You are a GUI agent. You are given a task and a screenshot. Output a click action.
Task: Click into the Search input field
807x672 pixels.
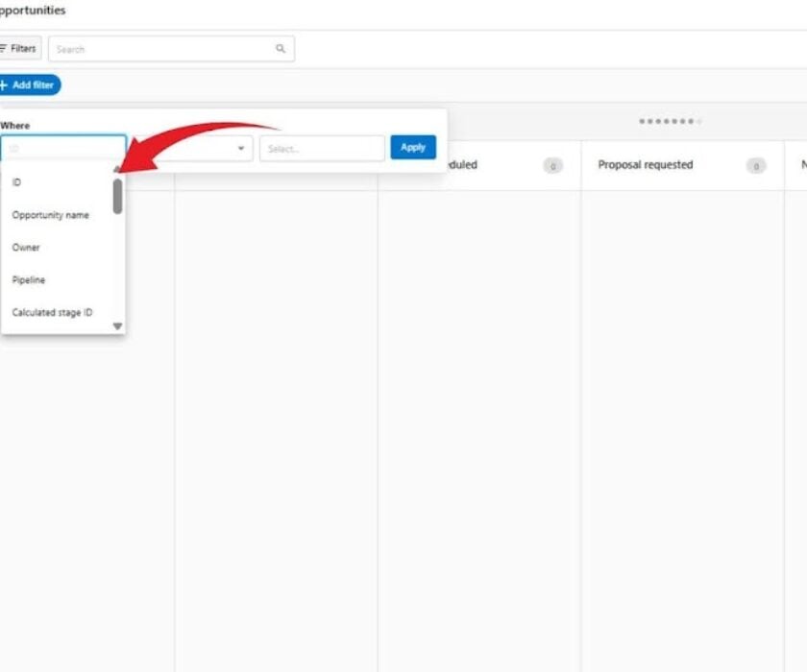(x=171, y=49)
